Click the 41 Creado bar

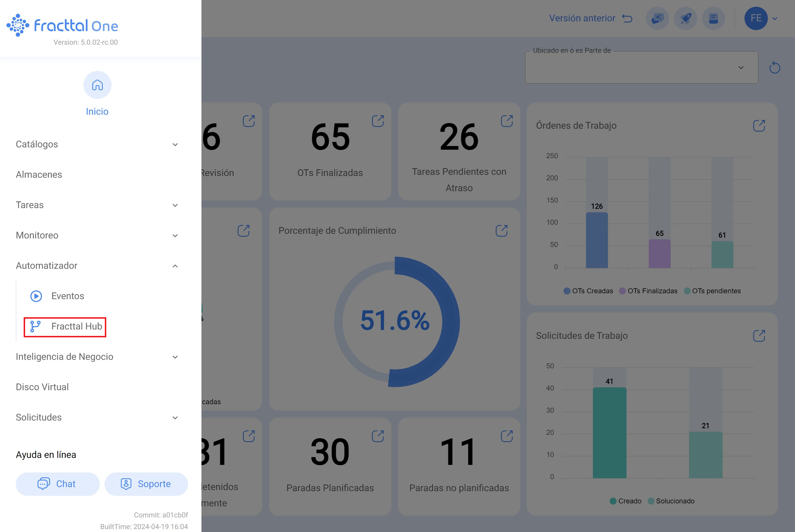click(610, 433)
